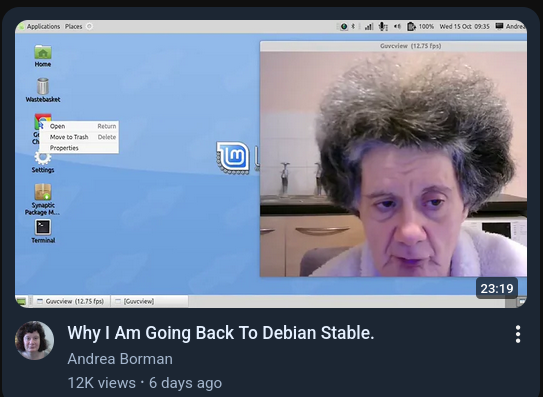The image size is (543, 397).
Task: Open the Andrea Borman channel name link
Action: pyautogui.click(x=120, y=359)
